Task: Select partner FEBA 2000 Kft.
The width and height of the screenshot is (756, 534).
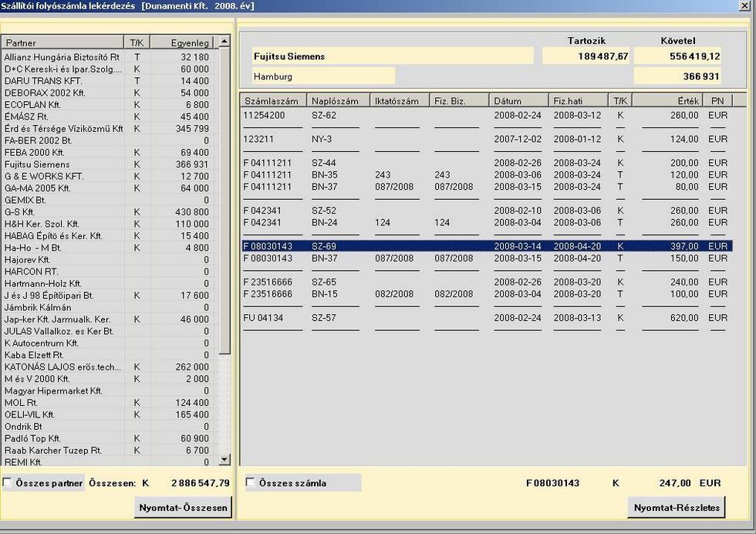Action: 110,153
